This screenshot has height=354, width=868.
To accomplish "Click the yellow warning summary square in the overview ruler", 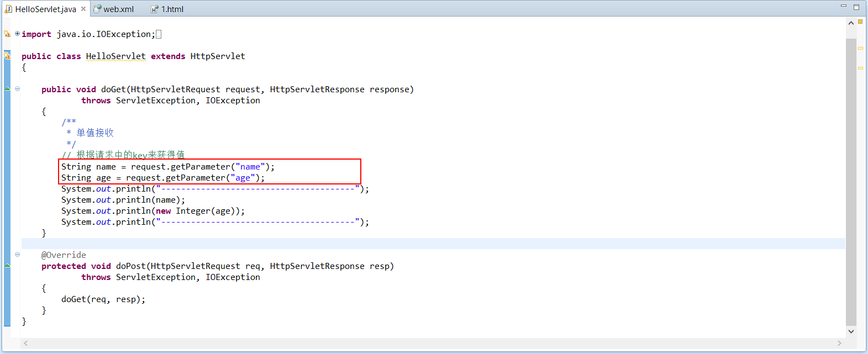I will [860, 22].
